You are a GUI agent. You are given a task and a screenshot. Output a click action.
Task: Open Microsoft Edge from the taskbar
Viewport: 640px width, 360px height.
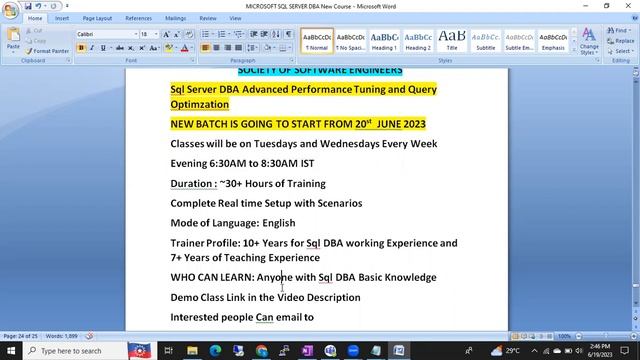[x=215, y=351]
